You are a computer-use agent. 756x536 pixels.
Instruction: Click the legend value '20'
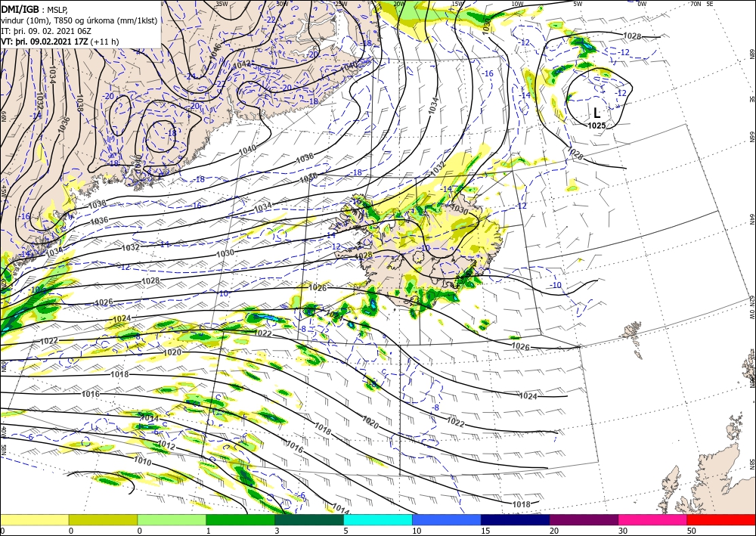pos(554,531)
